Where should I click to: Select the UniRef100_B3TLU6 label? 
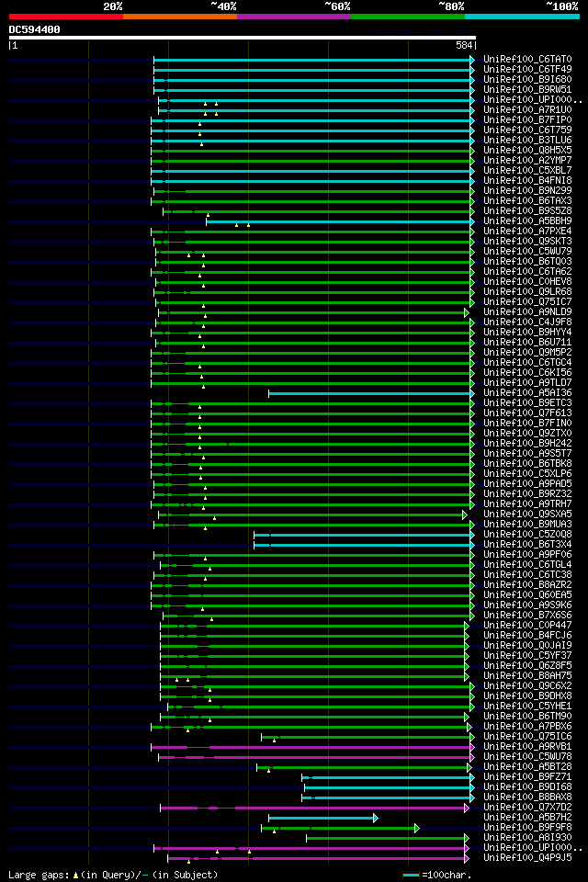(527, 140)
